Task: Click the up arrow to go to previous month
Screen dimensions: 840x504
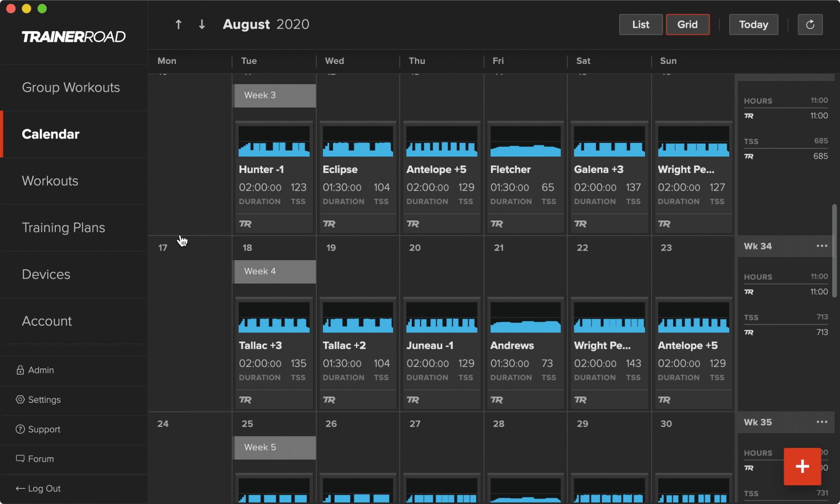Action: click(x=178, y=24)
